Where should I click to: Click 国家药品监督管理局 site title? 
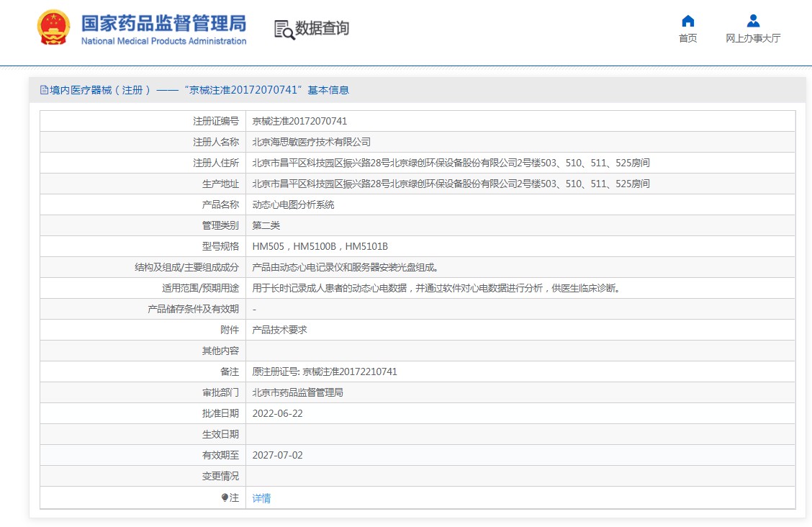tap(163, 22)
